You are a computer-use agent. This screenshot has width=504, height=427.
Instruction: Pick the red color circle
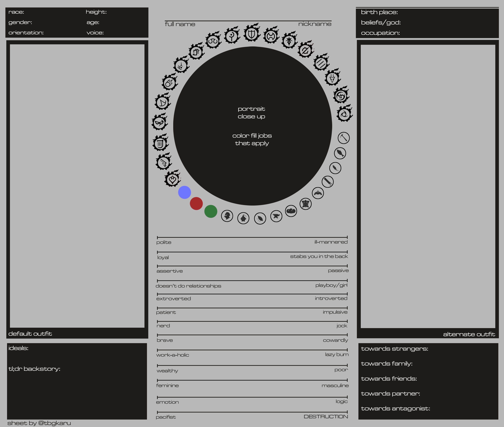196,203
